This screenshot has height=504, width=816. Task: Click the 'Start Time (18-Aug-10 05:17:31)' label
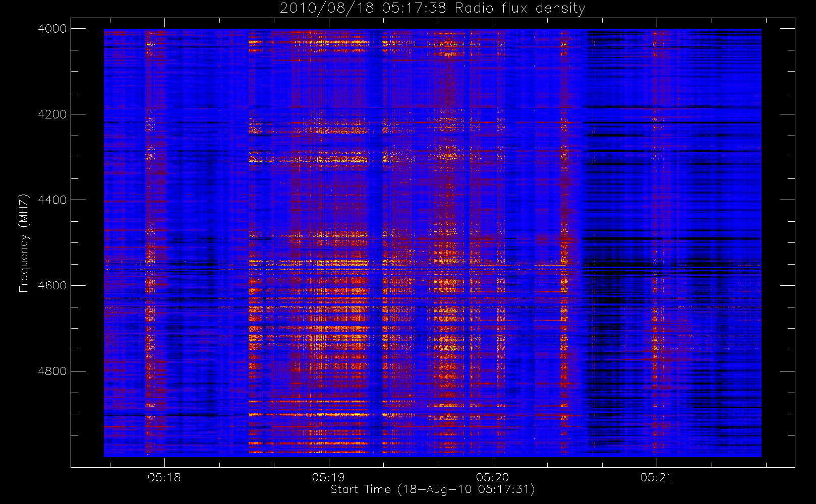coord(432,489)
